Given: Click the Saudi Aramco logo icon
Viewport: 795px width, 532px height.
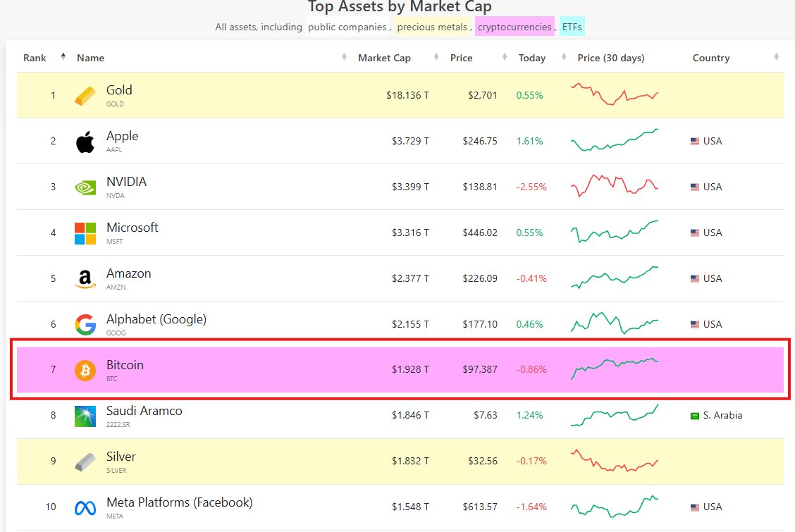Looking at the screenshot, I should pos(85,416).
